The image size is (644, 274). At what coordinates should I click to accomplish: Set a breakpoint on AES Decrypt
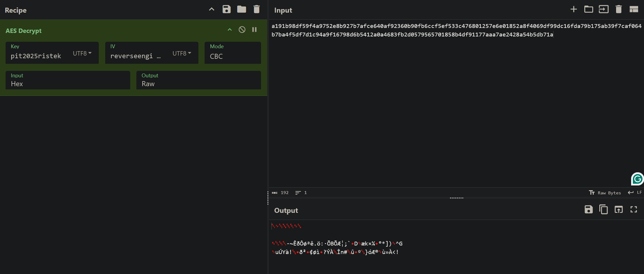point(254,29)
